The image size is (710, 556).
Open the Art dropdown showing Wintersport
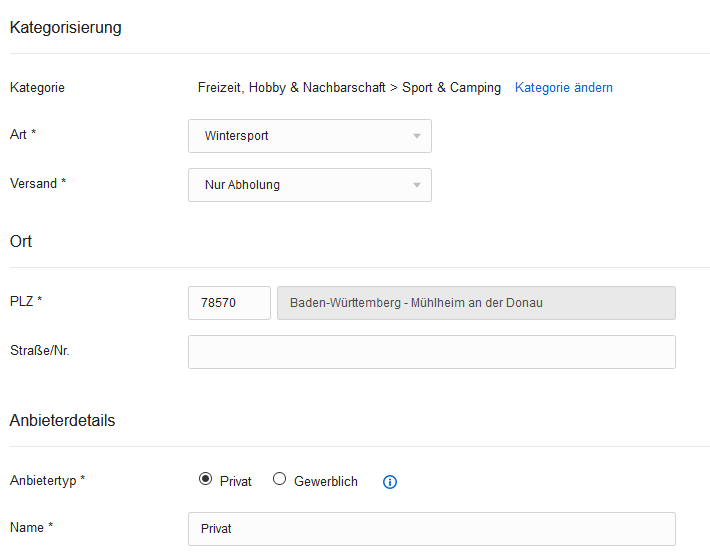[x=310, y=136]
